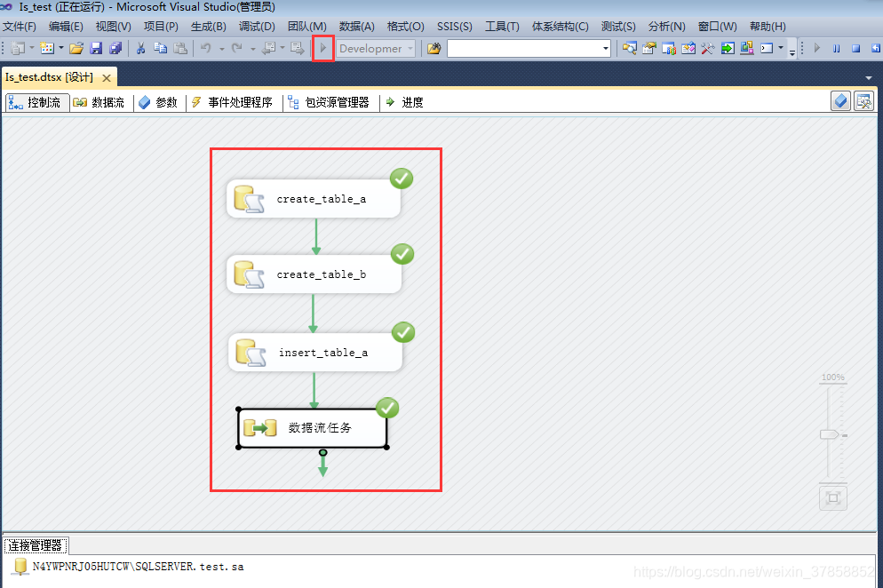This screenshot has height=588, width=883.
Task: Click the Continue play button in debug toolbar
Action: pyautogui.click(x=817, y=49)
